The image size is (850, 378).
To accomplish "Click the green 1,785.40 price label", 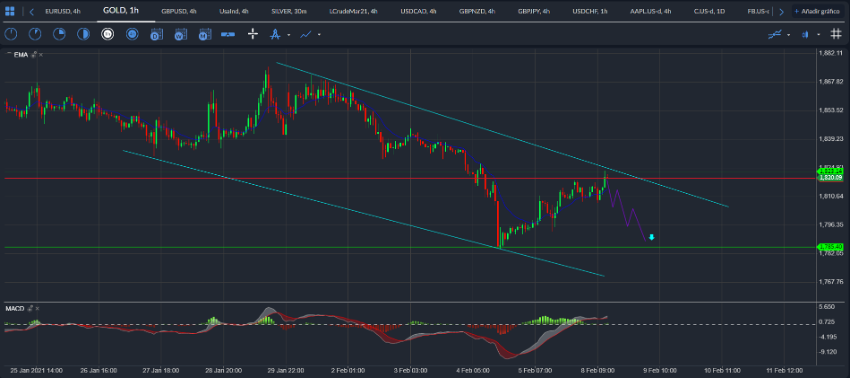I will [x=830, y=247].
